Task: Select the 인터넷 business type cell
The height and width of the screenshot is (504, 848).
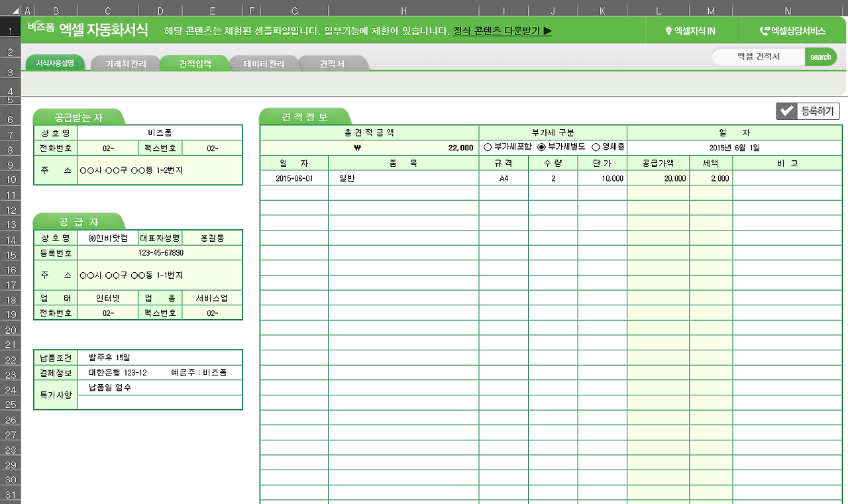Action: [x=108, y=298]
